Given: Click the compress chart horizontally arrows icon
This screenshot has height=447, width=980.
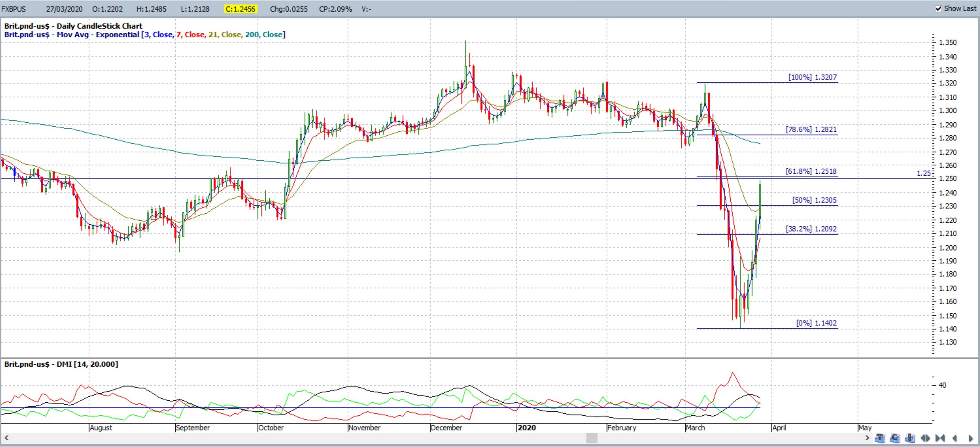Looking at the screenshot, I should 940,438.
